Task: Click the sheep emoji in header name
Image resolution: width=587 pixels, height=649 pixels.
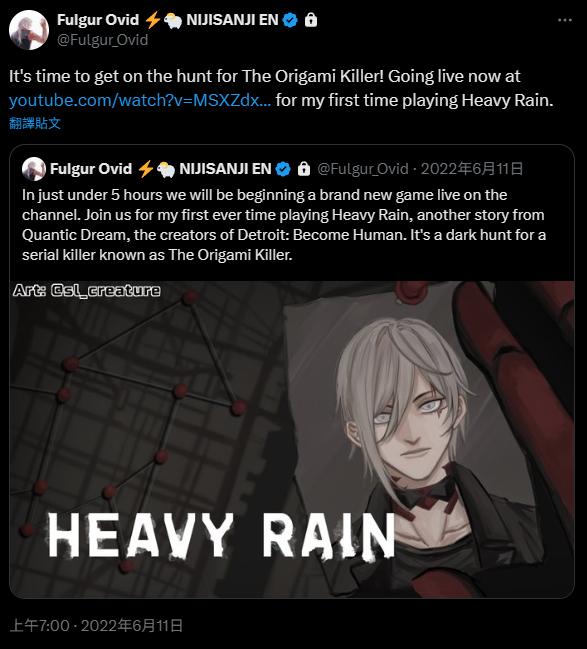Action: point(173,20)
